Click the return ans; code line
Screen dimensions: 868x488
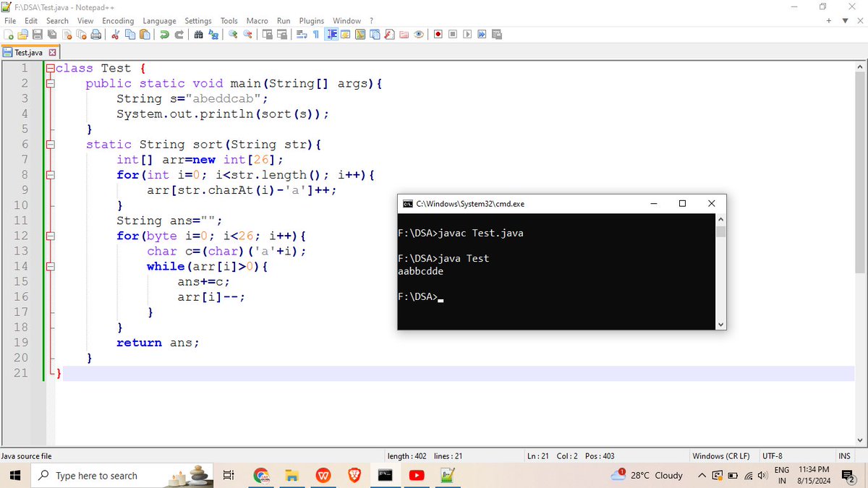click(158, 343)
